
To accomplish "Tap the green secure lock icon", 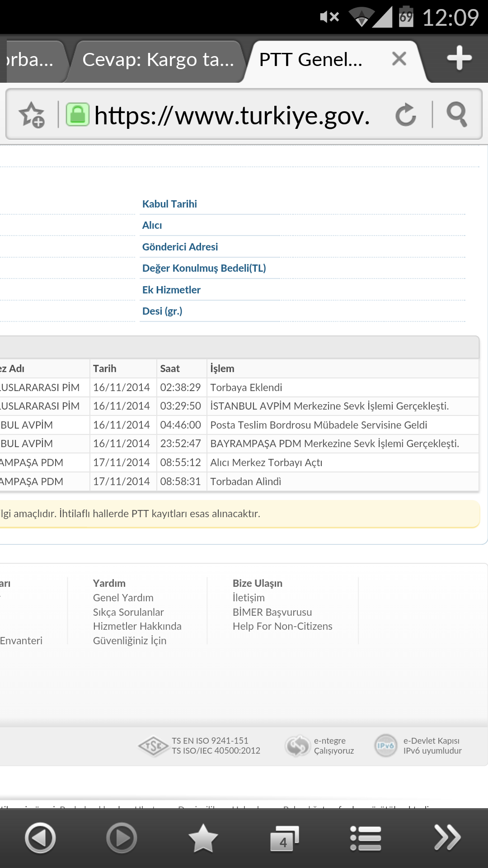I will point(77,114).
